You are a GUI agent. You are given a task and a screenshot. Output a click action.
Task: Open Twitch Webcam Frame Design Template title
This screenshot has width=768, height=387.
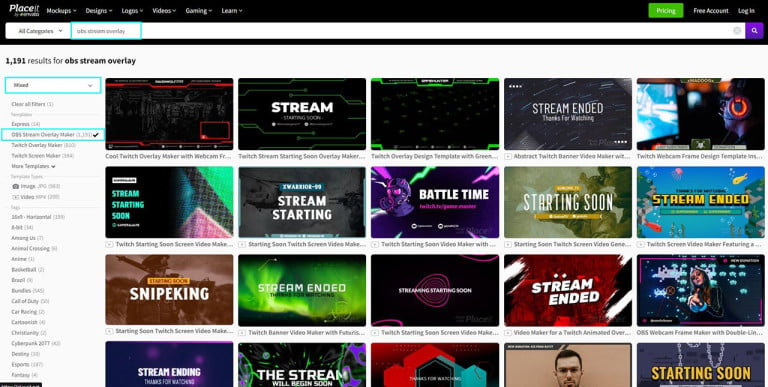(700, 156)
